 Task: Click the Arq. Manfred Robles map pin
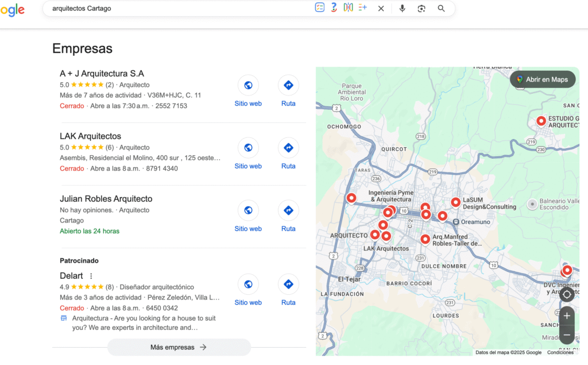(x=425, y=239)
